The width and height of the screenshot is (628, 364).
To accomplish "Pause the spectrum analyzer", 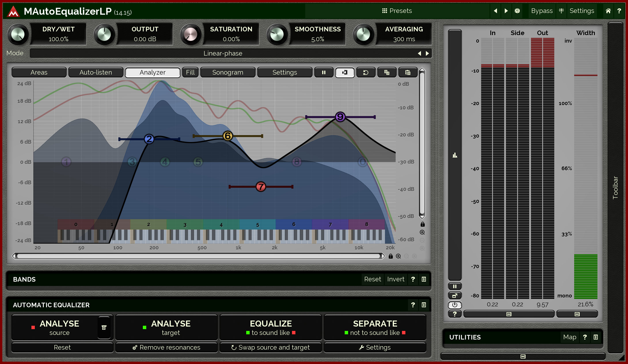I will pos(324,72).
